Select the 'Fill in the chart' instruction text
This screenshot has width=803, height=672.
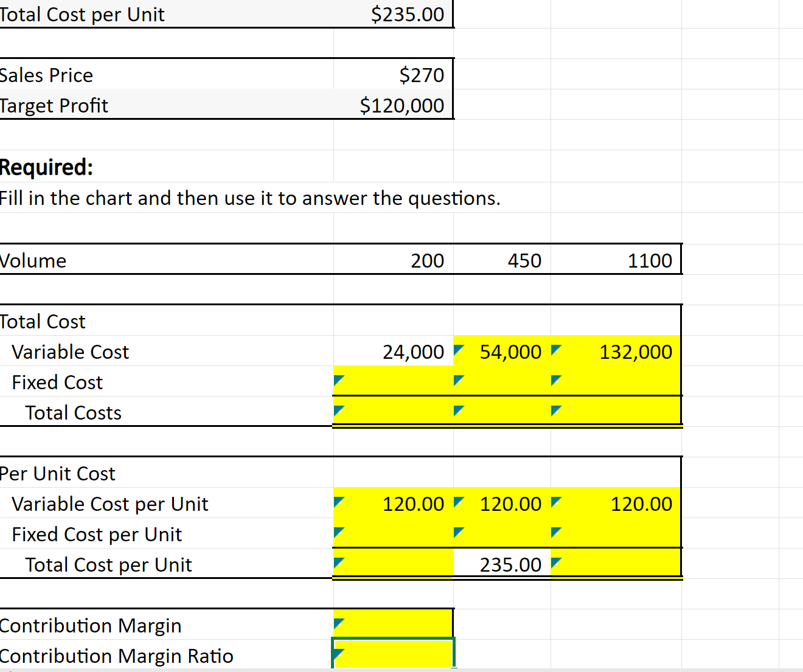click(x=250, y=198)
